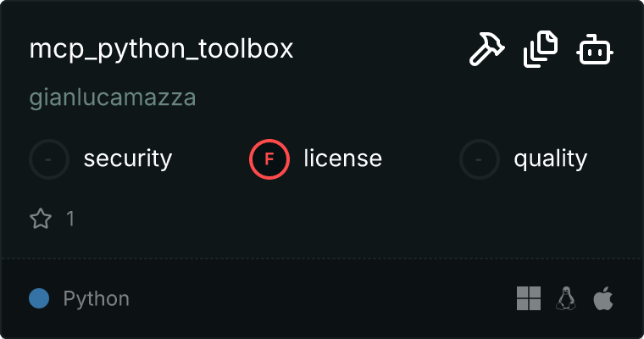
Task: Click the security dash grade circle
Action: 49,158
